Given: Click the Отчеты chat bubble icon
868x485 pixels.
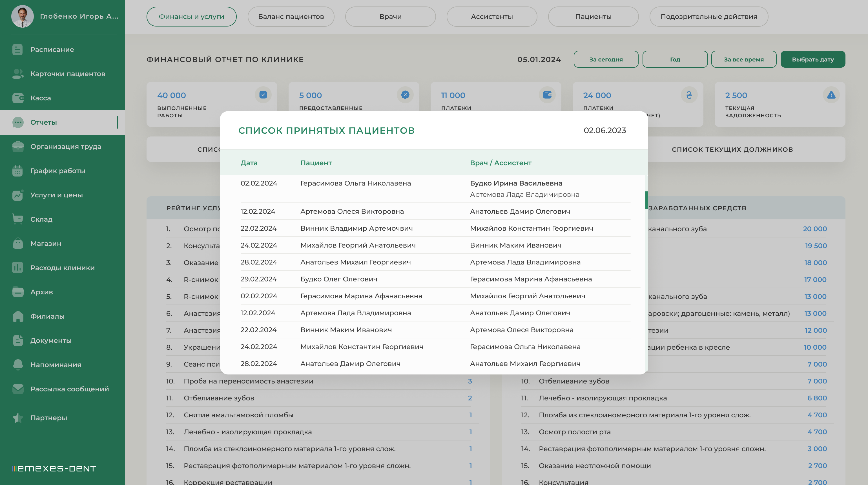Looking at the screenshot, I should (17, 122).
